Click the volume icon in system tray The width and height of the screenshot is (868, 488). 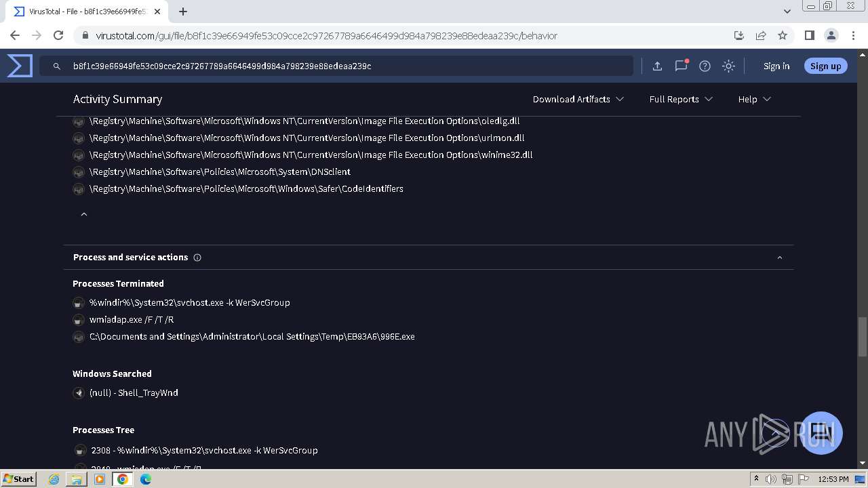click(771, 479)
